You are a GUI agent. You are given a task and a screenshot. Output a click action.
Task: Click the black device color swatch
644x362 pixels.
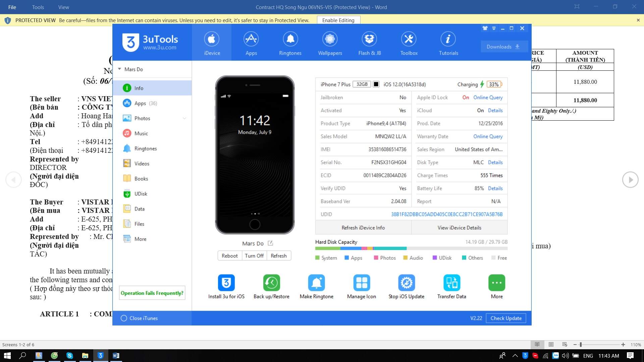(x=376, y=84)
